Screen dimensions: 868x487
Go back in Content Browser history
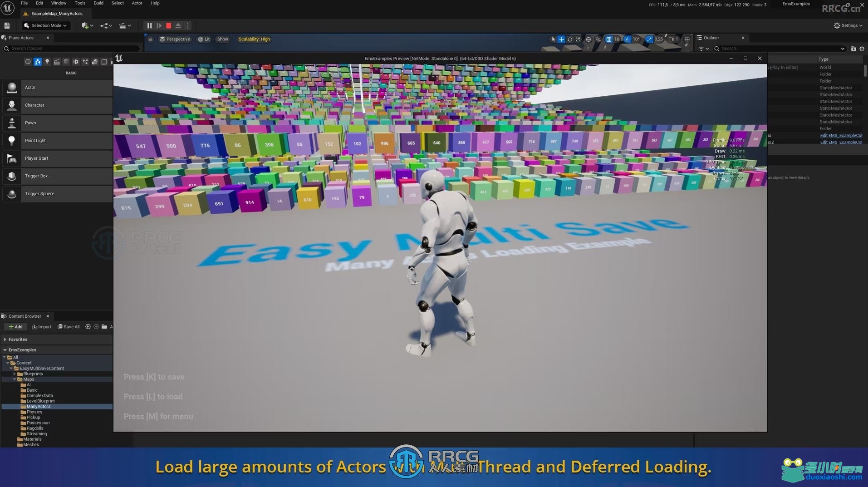click(88, 327)
